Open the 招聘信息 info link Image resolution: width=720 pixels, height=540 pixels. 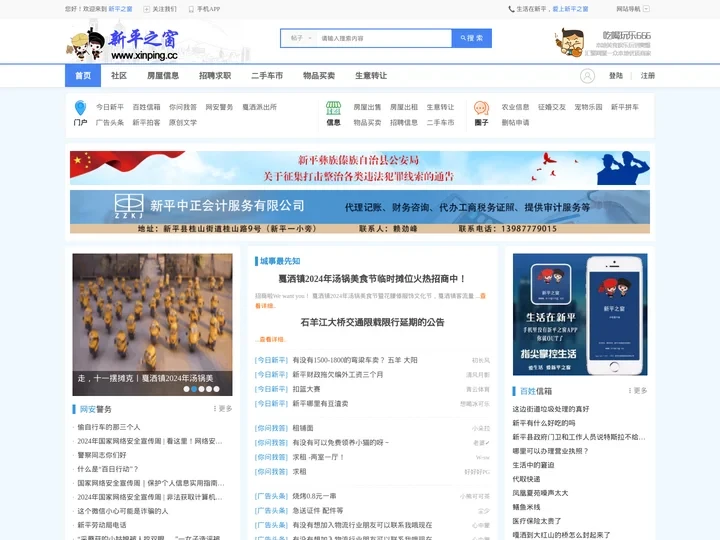(x=404, y=123)
